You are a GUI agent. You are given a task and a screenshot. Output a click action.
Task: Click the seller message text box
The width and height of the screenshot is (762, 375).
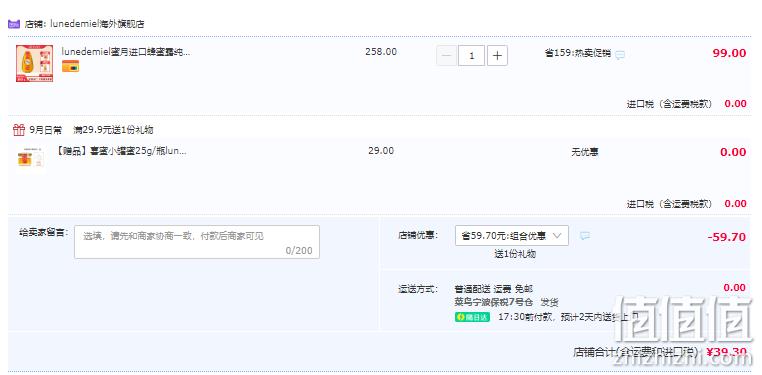[197, 242]
